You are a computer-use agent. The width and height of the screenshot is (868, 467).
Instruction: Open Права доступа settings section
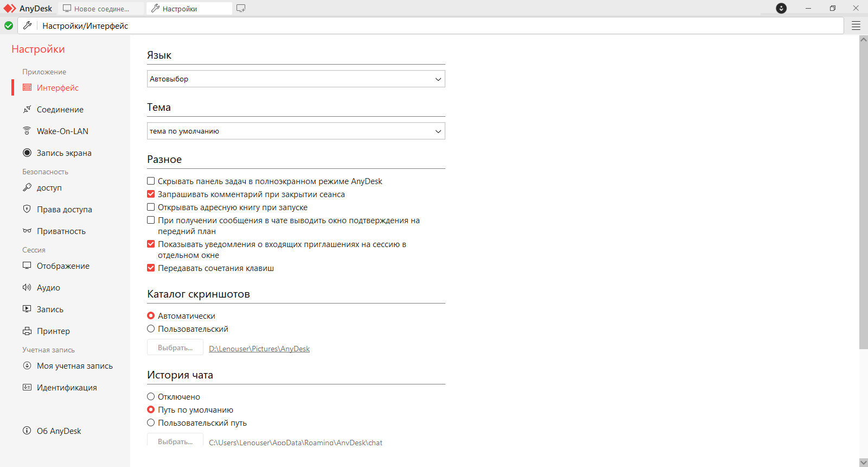pos(65,209)
